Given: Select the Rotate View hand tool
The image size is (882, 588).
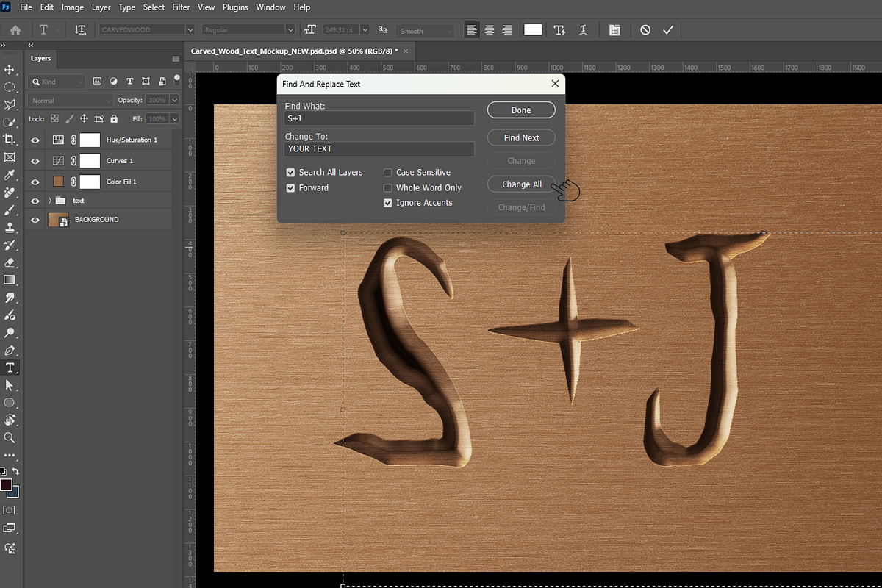Looking at the screenshot, I should coord(10,420).
